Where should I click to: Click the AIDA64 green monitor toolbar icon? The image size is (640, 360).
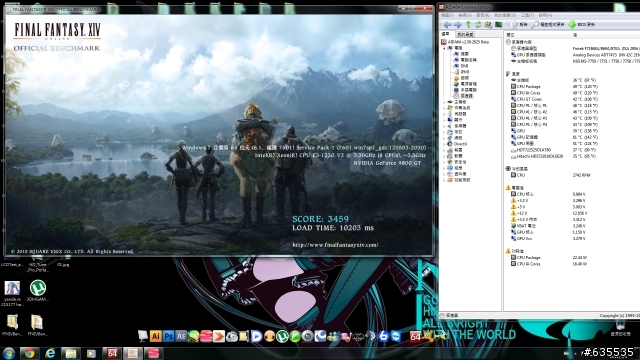498,25
